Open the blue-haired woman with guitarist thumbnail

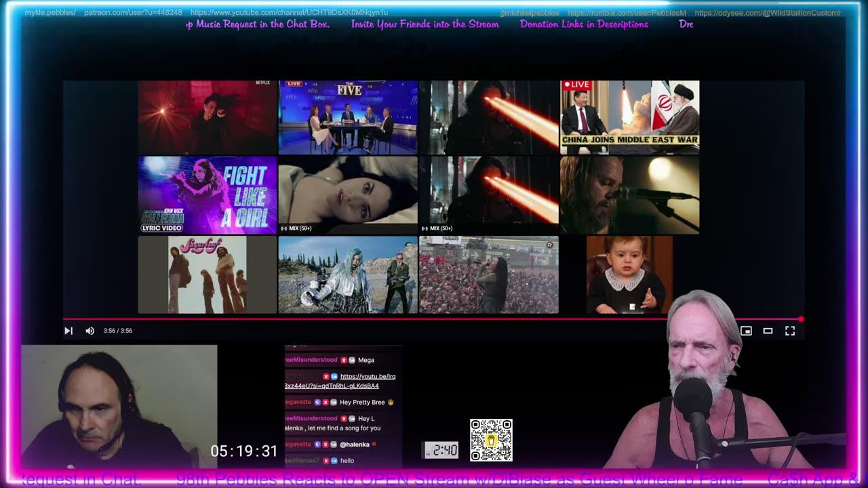(348, 274)
